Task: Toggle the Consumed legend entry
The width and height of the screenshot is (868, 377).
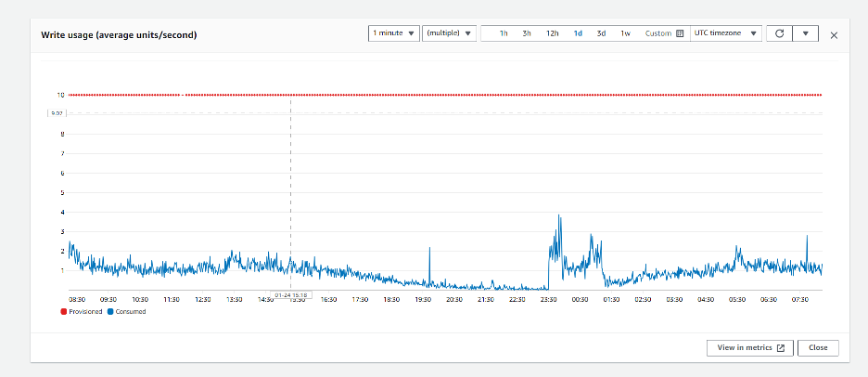Action: click(x=126, y=312)
